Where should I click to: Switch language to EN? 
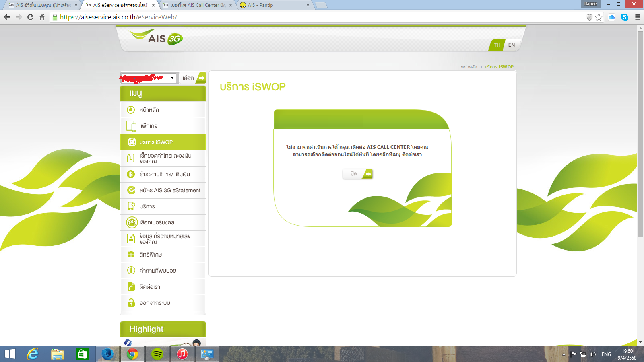pyautogui.click(x=512, y=45)
